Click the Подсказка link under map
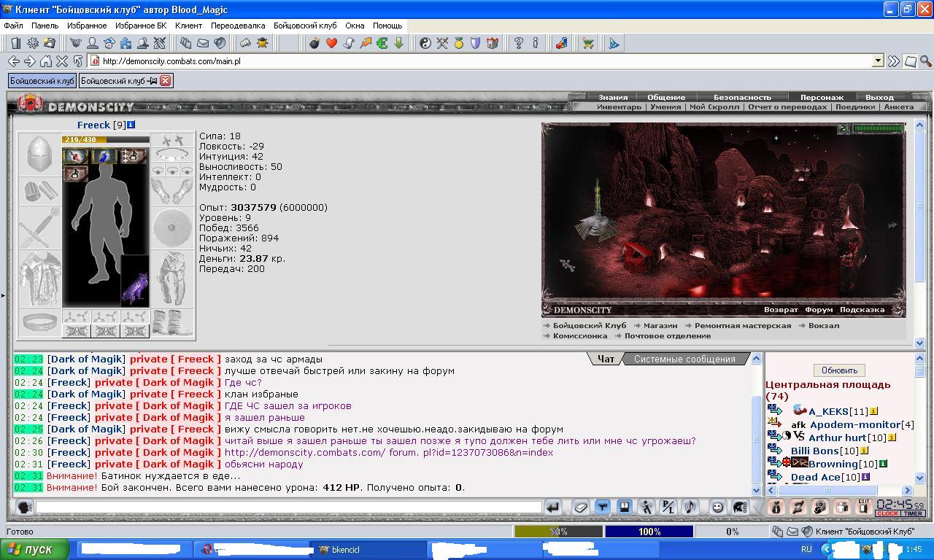The width and height of the screenshot is (934, 560). coord(862,310)
